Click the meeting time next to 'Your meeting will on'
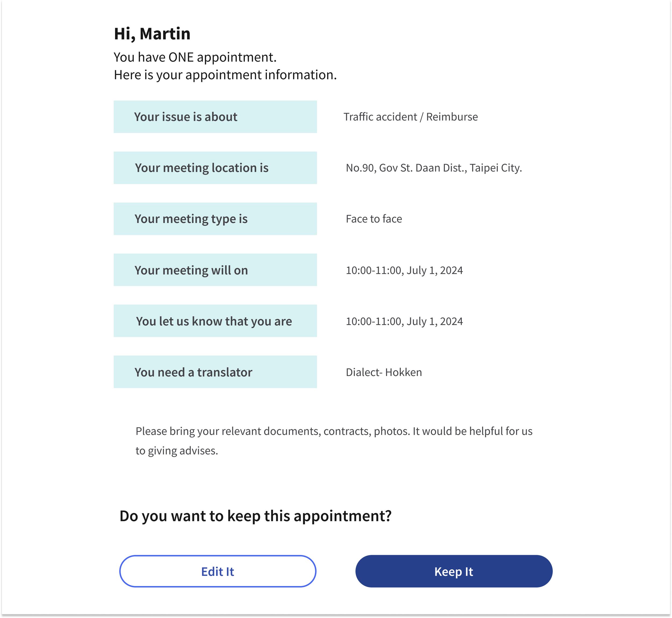The height and width of the screenshot is (618, 672). [x=404, y=270]
